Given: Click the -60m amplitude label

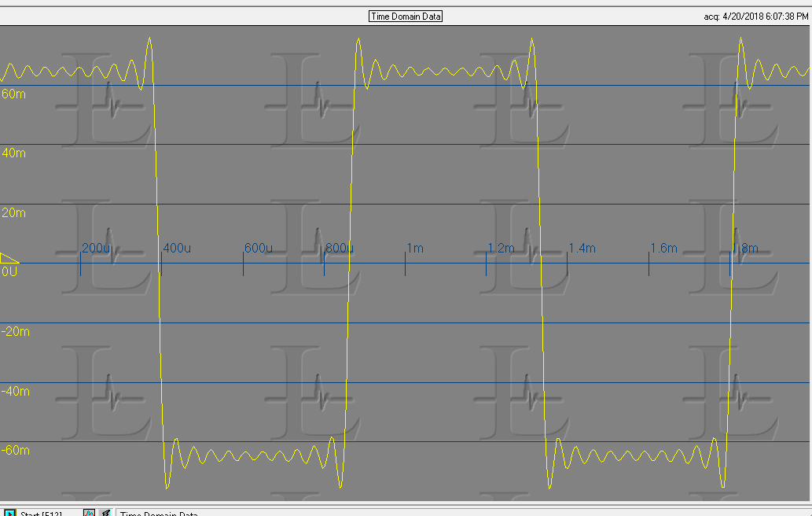Looking at the screenshot, I should click(x=16, y=450).
